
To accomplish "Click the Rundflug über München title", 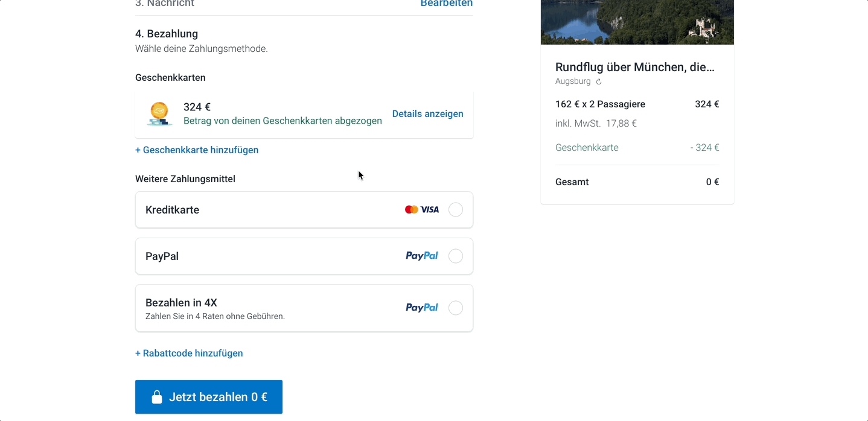I will tap(635, 67).
